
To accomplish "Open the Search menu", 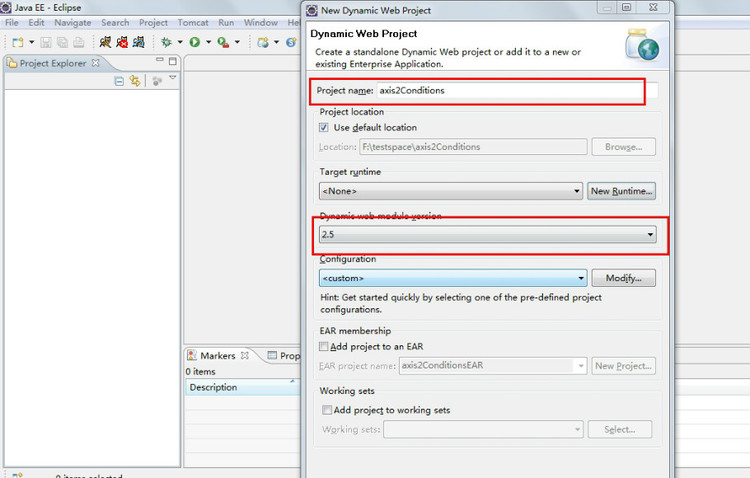I will click(115, 22).
